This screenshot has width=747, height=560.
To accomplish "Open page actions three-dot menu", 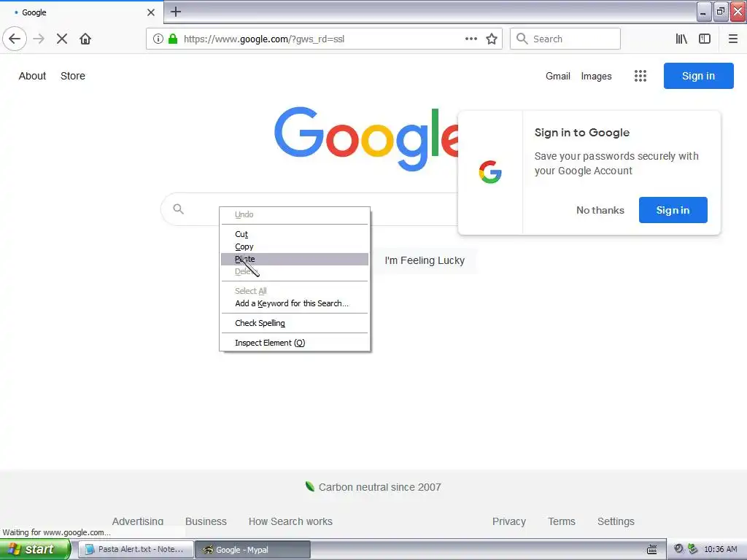I will [471, 39].
